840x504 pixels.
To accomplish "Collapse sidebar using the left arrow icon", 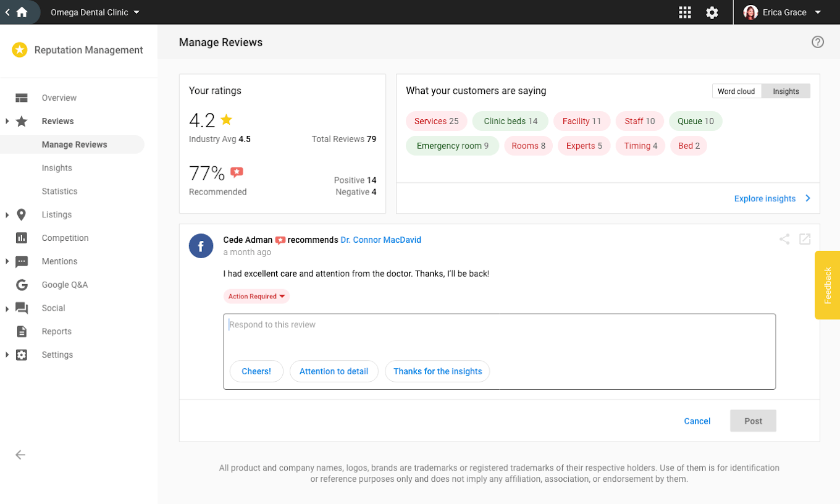I will tap(20, 455).
